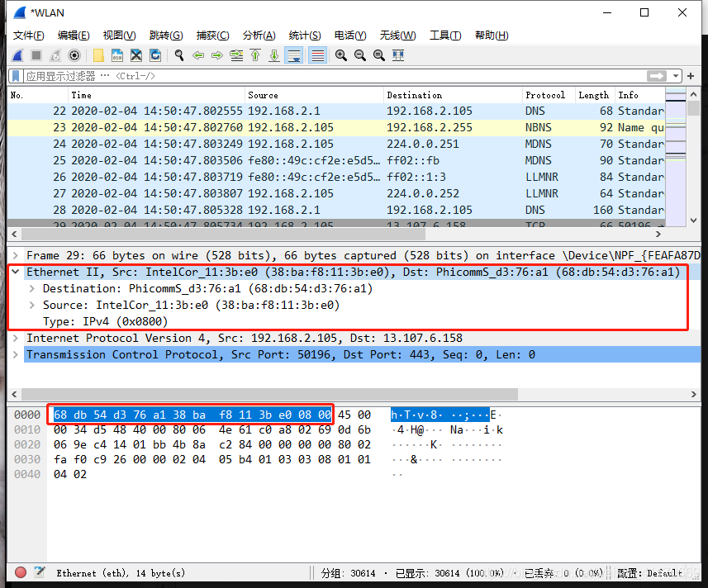
Task: Open capture options gear icon
Action: [74, 55]
